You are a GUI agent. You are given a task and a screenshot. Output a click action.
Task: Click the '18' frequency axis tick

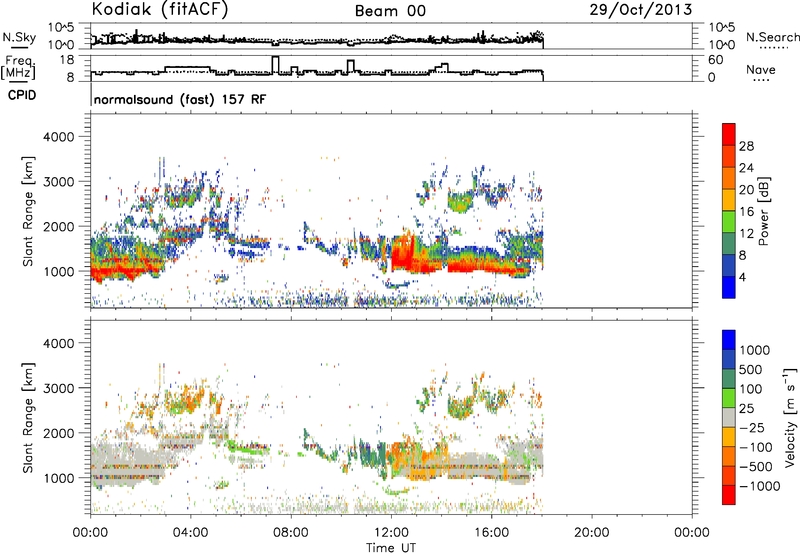(67, 60)
